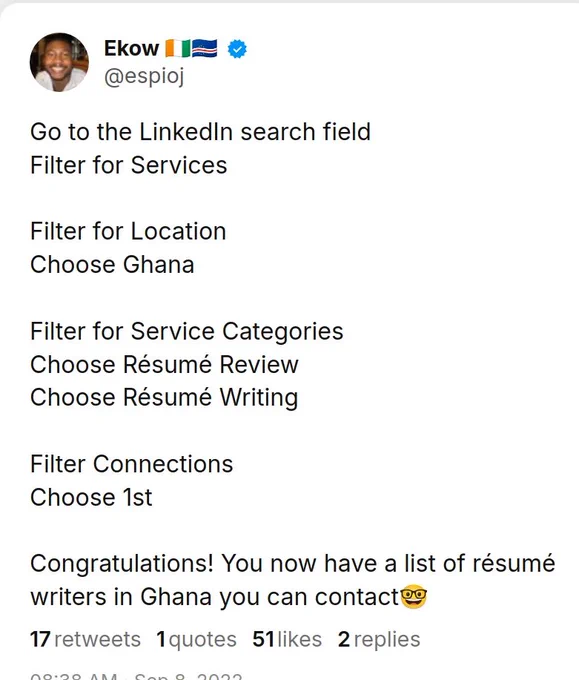
Task: Click the "Choose Résumé Review" line
Action: (x=164, y=364)
